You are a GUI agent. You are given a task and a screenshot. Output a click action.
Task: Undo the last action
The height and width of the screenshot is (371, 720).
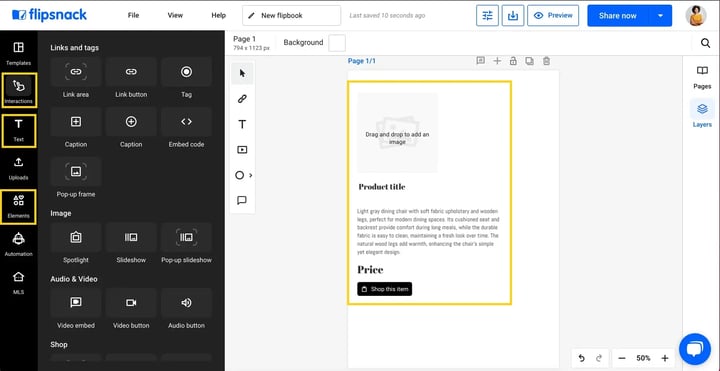tap(582, 358)
